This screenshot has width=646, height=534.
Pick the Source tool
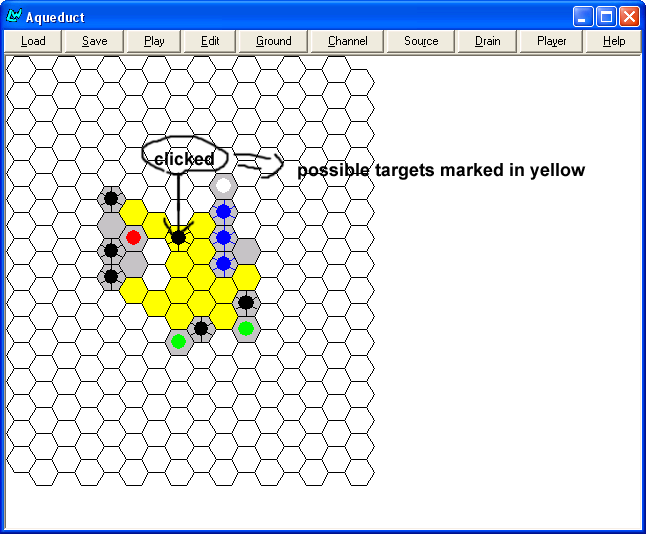click(x=421, y=41)
